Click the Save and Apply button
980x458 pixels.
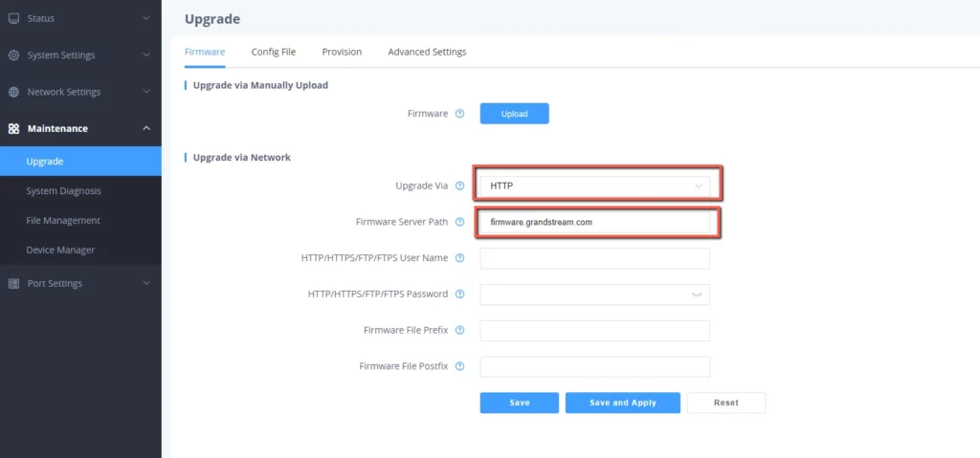(x=622, y=403)
